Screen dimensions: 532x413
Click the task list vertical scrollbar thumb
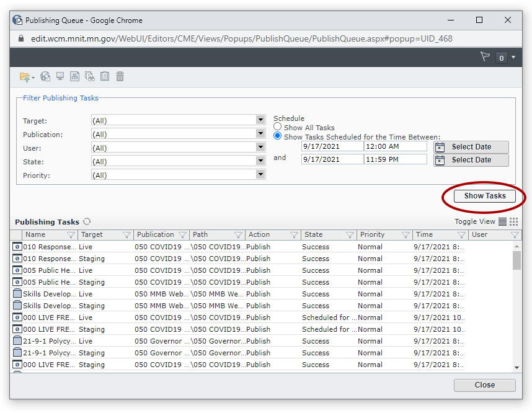point(517,260)
